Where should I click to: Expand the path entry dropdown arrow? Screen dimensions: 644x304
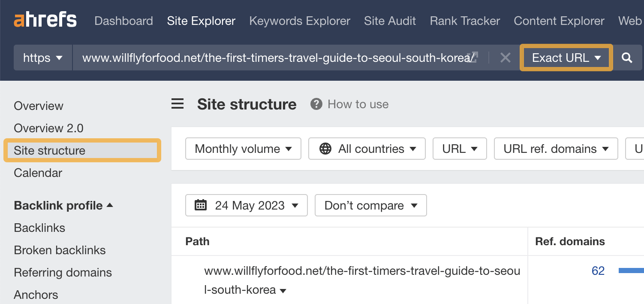(283, 290)
